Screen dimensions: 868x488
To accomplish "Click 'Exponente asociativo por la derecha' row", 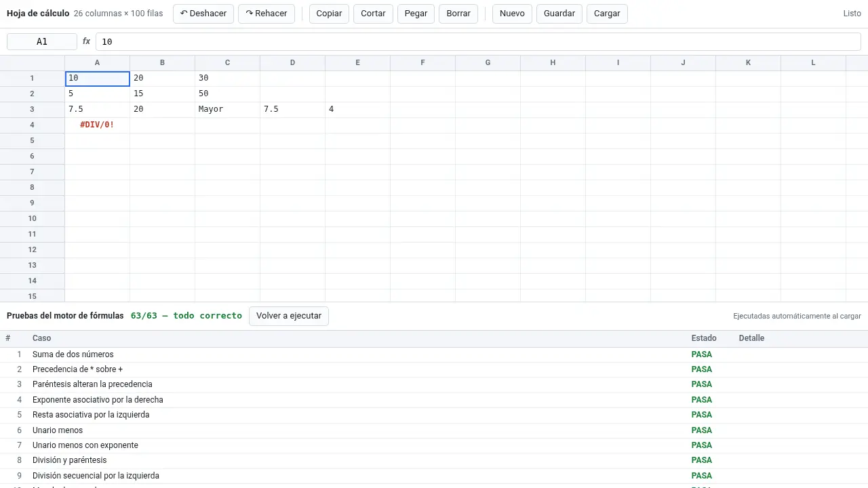I will tap(434, 400).
